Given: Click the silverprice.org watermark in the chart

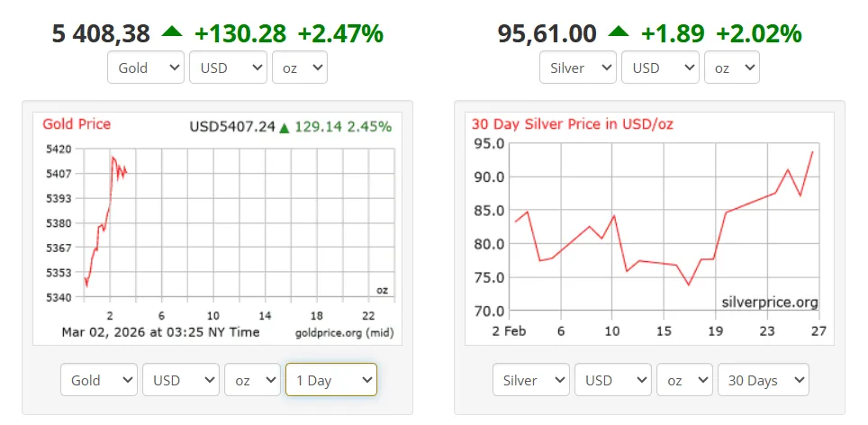Looking at the screenshot, I should tap(770, 303).
